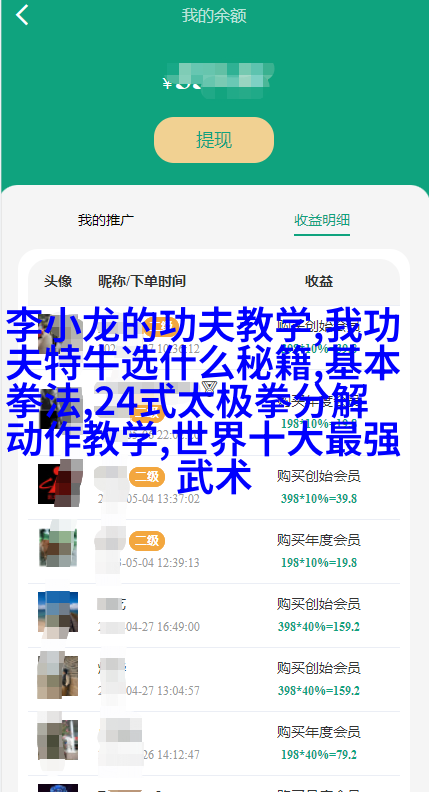Open avatar of the 13:37:02 order

click(x=58, y=484)
